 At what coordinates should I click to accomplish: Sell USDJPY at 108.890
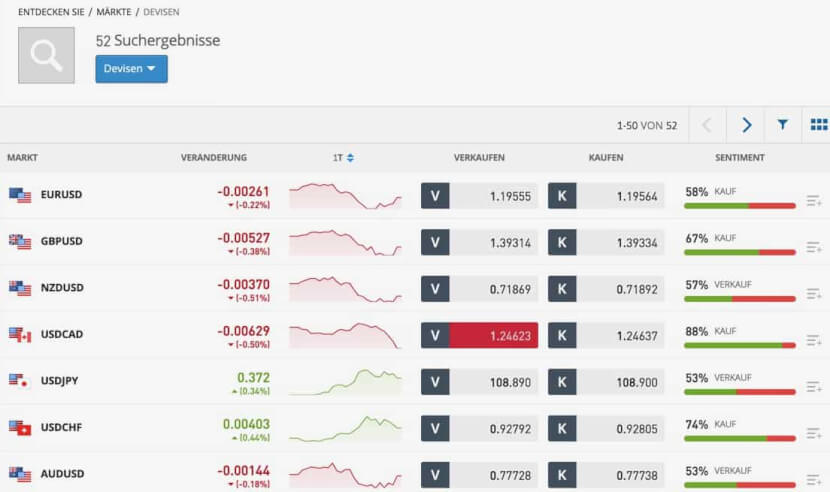[x=480, y=382]
